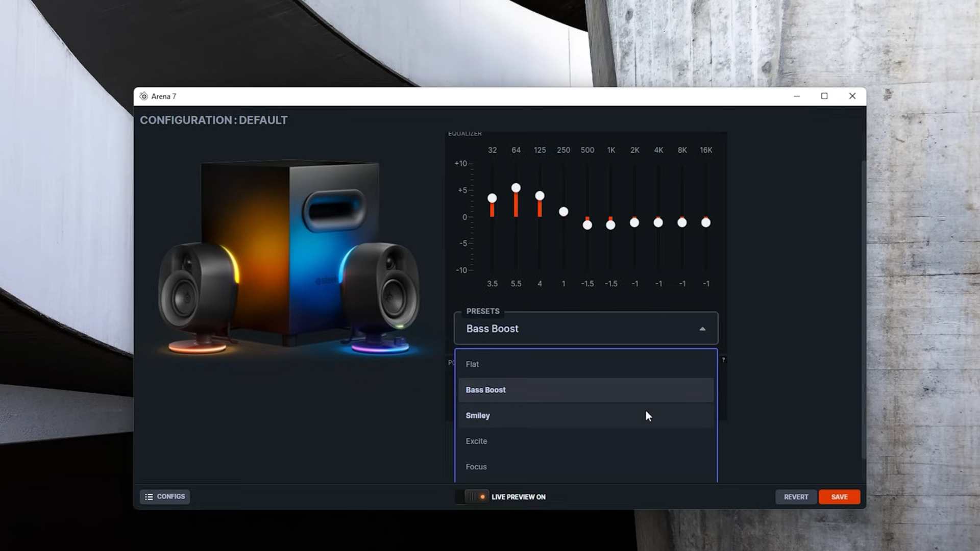
Task: Choose the Smiley preset
Action: [586, 415]
